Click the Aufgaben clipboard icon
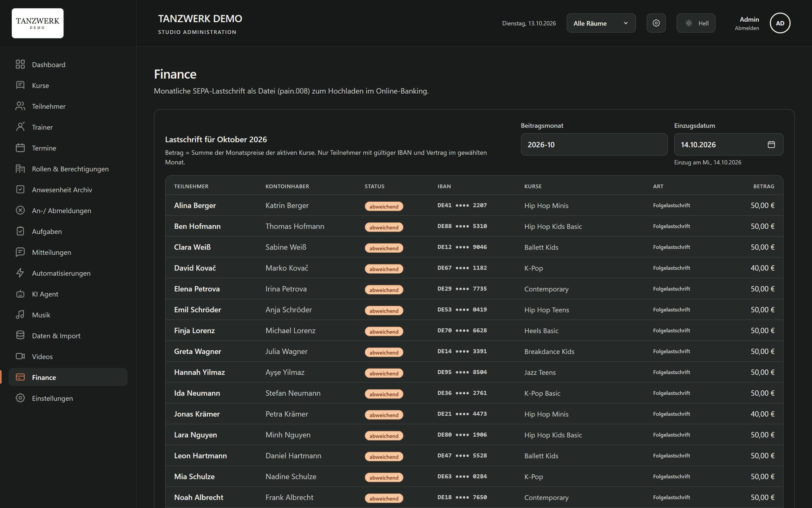Screen dimensions: 812x508 coord(20,231)
